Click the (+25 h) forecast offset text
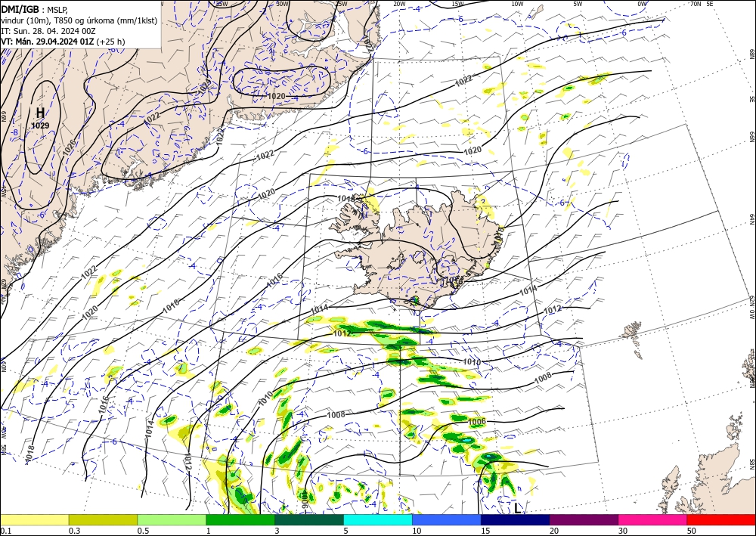 (x=110, y=42)
